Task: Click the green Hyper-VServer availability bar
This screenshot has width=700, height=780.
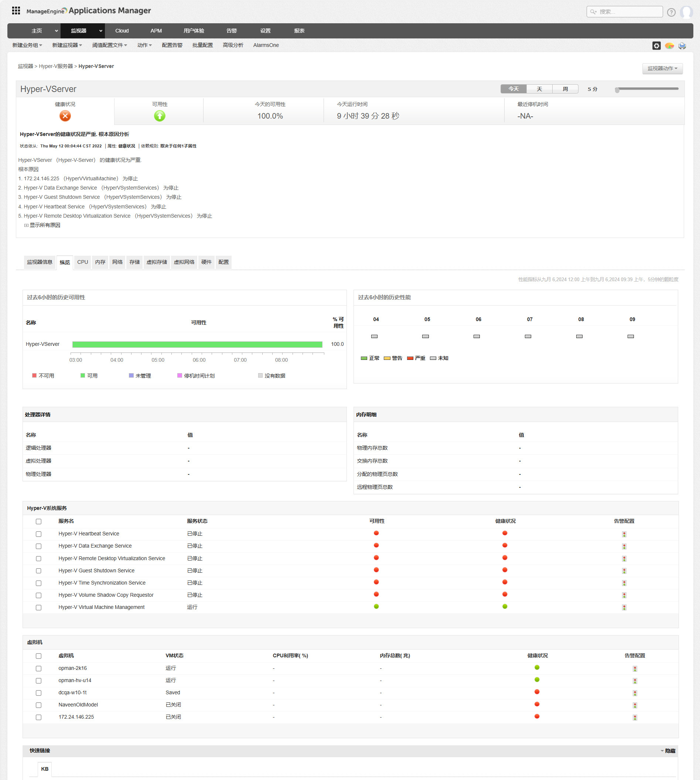Action: coord(197,345)
